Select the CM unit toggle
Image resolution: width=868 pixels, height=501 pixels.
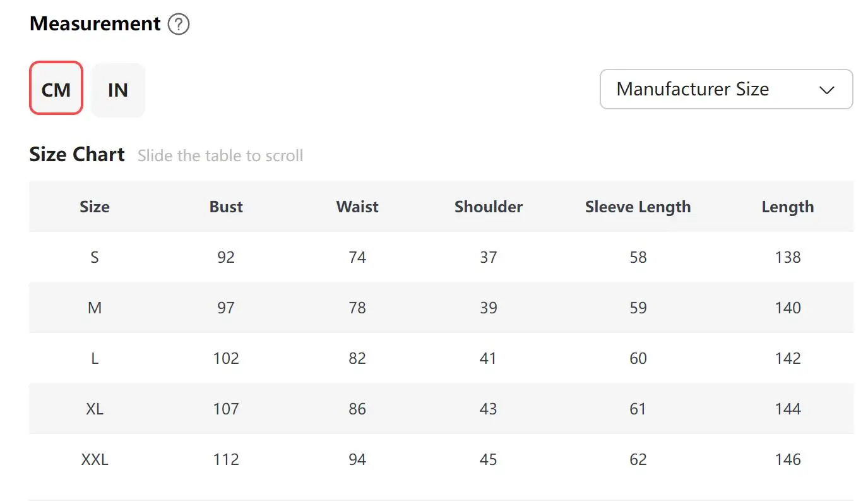56,90
